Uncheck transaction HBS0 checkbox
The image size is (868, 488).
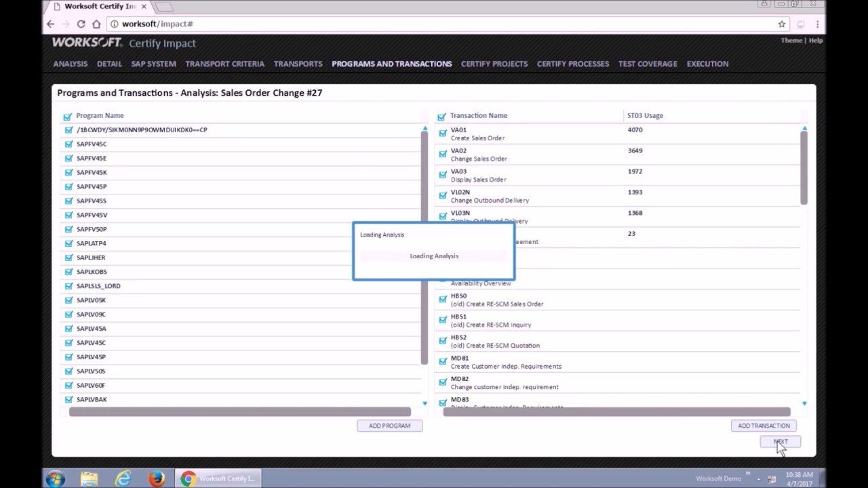[443, 299]
